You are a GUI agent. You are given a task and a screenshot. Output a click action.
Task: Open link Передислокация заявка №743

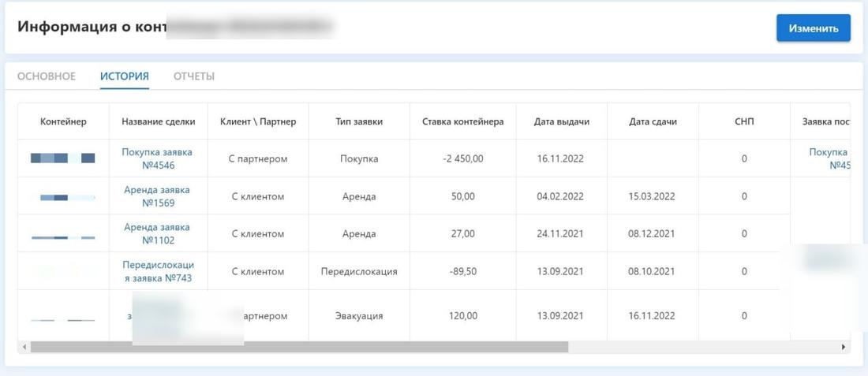(158, 271)
